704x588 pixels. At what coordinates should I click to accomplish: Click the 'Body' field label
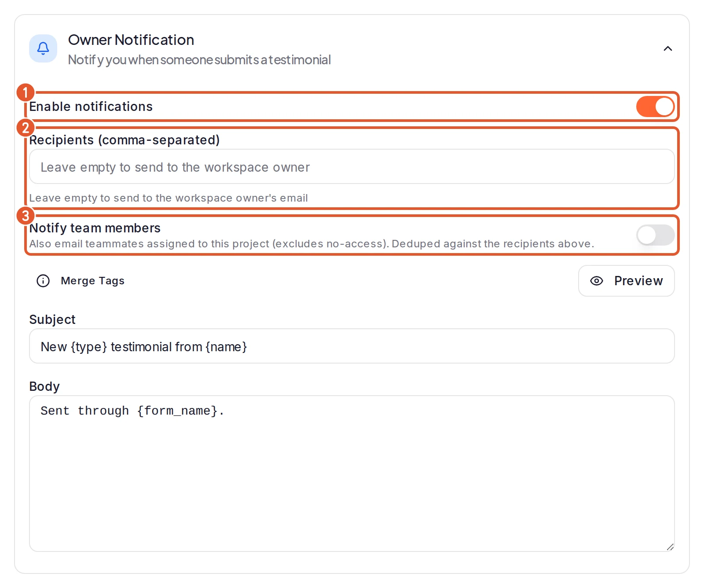[x=44, y=386]
